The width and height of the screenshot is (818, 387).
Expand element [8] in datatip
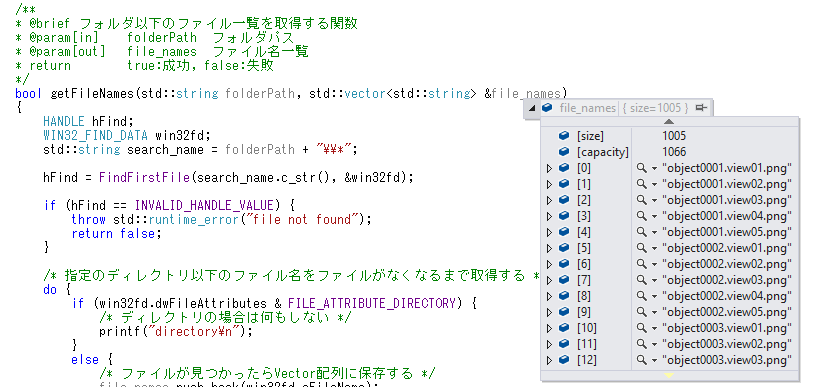[548, 296]
